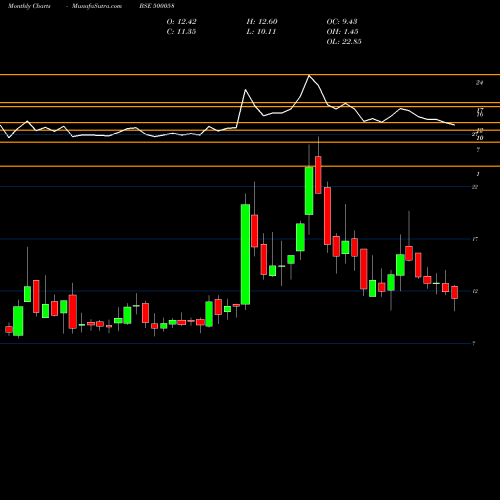This screenshot has width=500, height=500.
Task: Select the high value 'H: 12.60'
Action: click(x=262, y=22)
